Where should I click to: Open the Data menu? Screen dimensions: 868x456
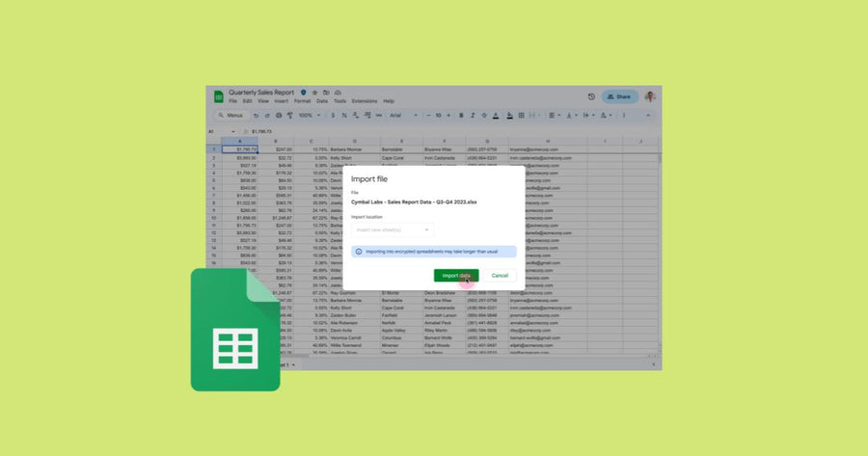(x=322, y=101)
